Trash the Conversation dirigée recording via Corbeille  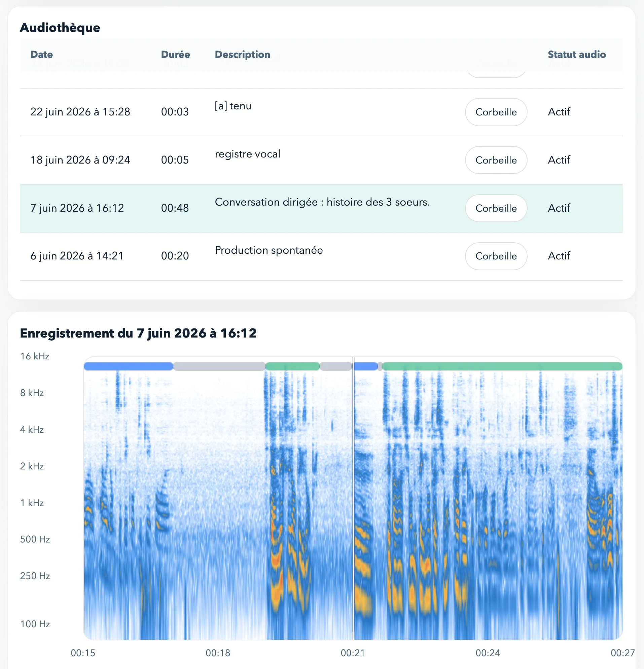(x=496, y=208)
